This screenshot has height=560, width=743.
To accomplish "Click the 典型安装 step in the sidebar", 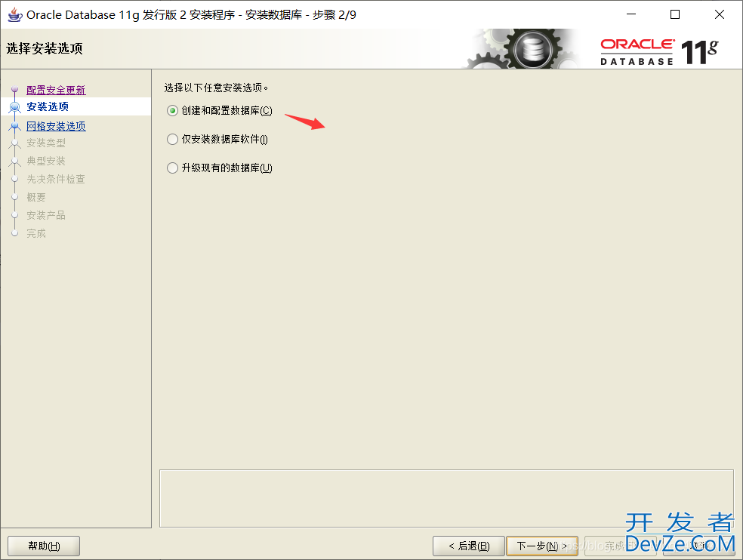I will click(x=46, y=161).
